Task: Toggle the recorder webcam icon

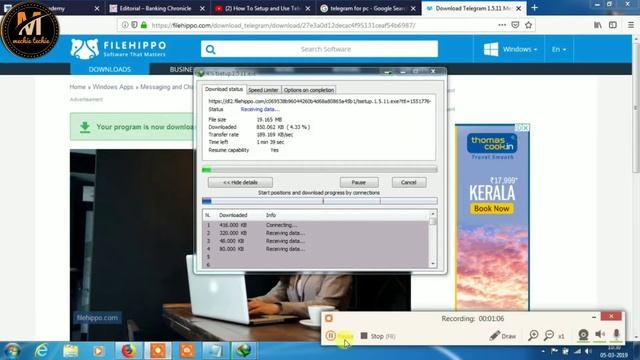Action: [583, 335]
